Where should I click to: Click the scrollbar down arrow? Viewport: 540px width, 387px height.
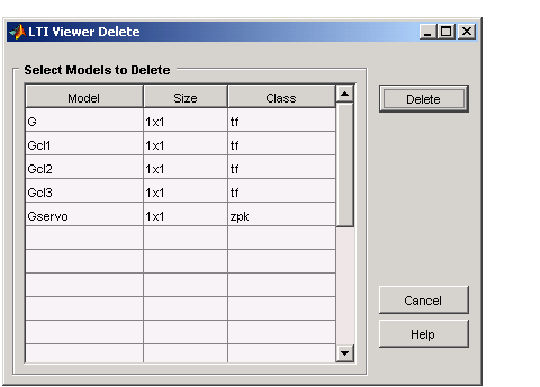pyautogui.click(x=344, y=353)
